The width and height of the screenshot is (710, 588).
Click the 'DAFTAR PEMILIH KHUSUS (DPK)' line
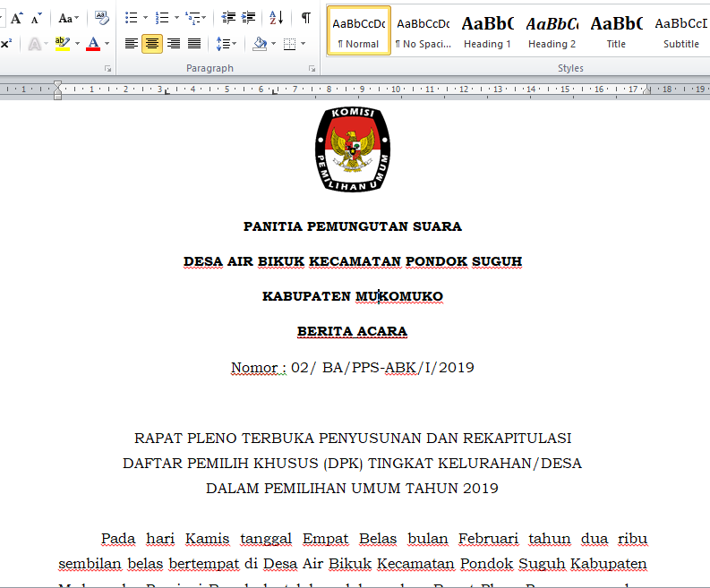pos(352,464)
